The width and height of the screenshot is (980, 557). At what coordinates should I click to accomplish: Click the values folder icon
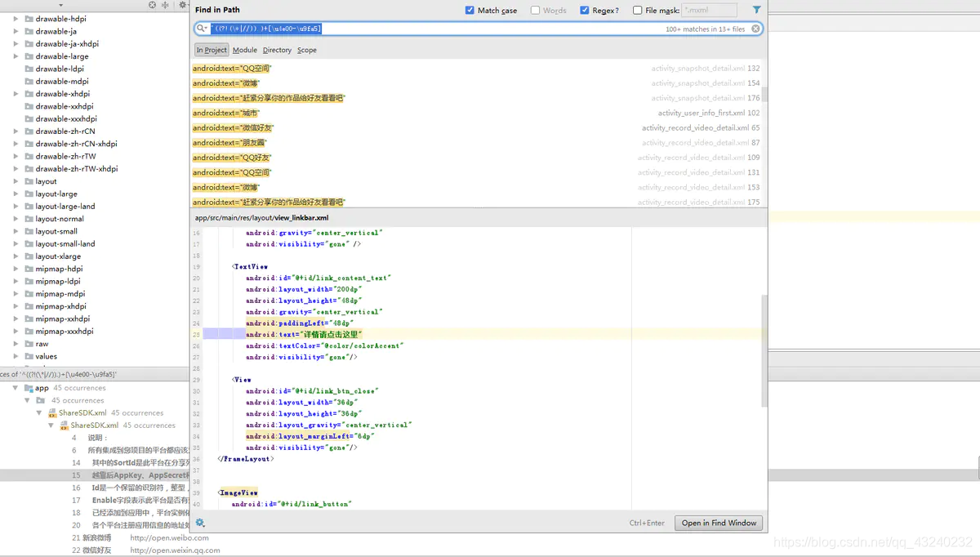pyautogui.click(x=29, y=356)
